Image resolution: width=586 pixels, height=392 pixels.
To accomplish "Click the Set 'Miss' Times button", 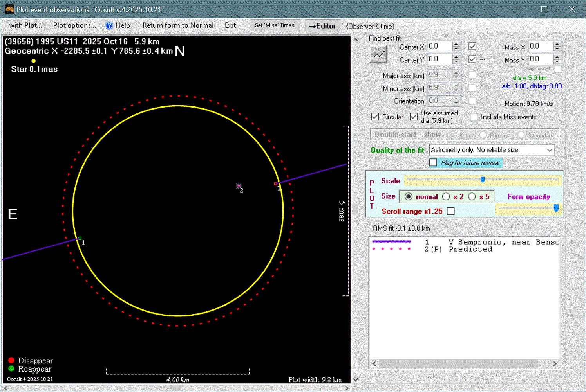I will click(x=275, y=25).
